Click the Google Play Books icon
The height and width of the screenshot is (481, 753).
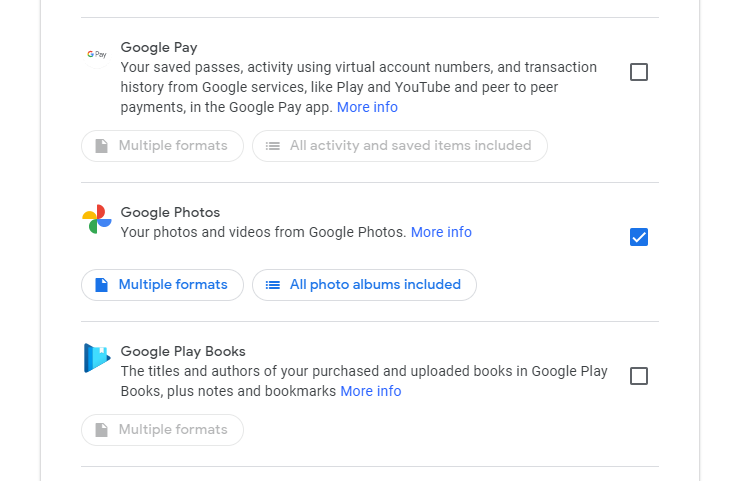coord(97,358)
